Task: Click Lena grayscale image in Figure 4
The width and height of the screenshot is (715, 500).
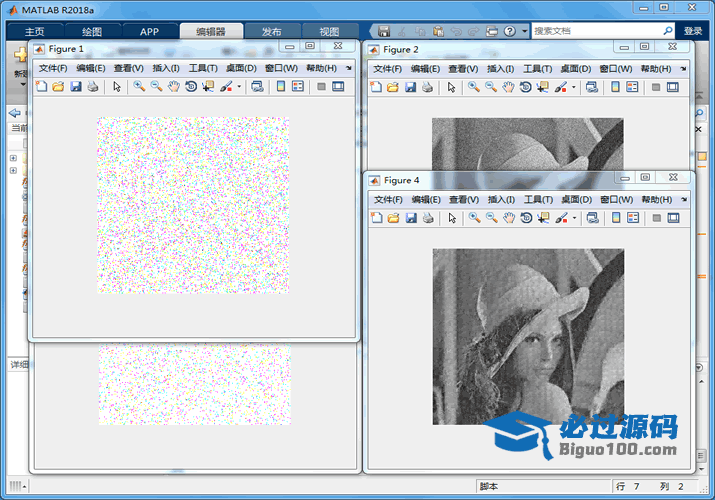Action: click(528, 336)
